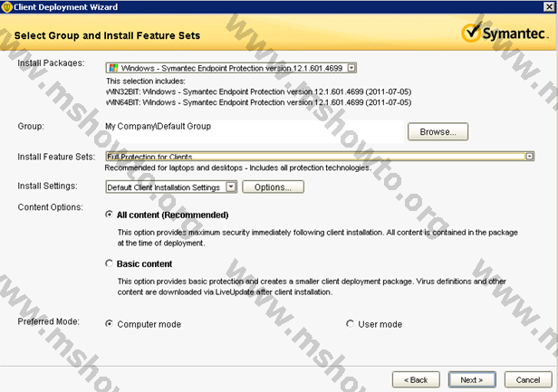Image resolution: width=558 pixels, height=392 pixels.
Task: Click the WIN64BIT package description line
Action: [x=259, y=102]
